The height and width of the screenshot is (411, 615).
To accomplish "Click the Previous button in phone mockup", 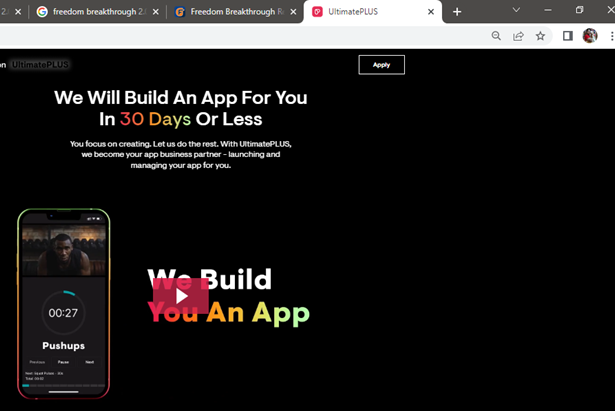I will pos(37,362).
